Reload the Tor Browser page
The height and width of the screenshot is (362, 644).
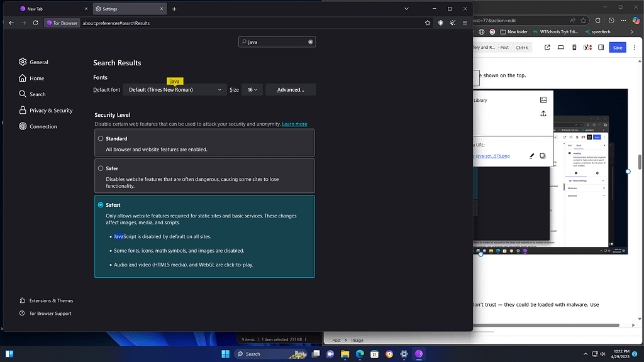36,23
